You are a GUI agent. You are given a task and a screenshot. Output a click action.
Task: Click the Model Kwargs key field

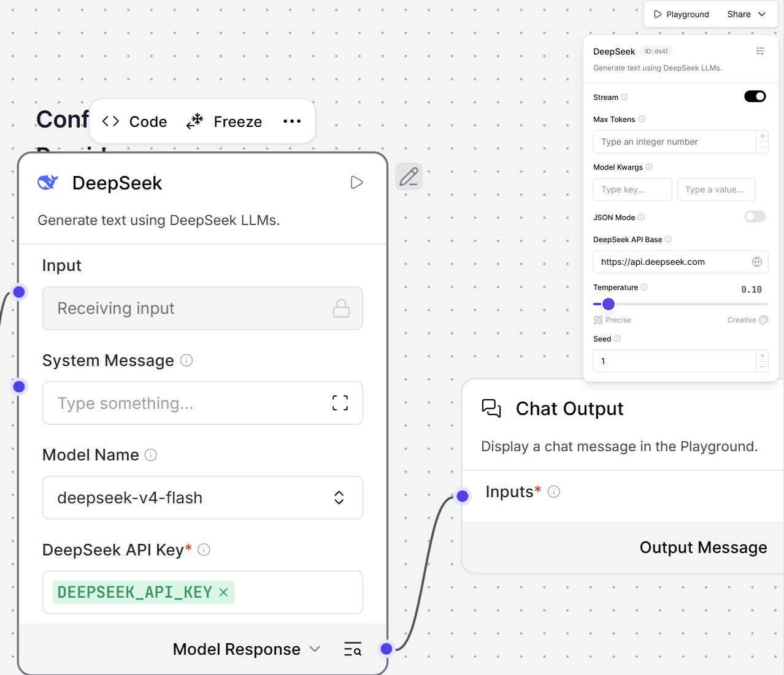click(x=632, y=189)
